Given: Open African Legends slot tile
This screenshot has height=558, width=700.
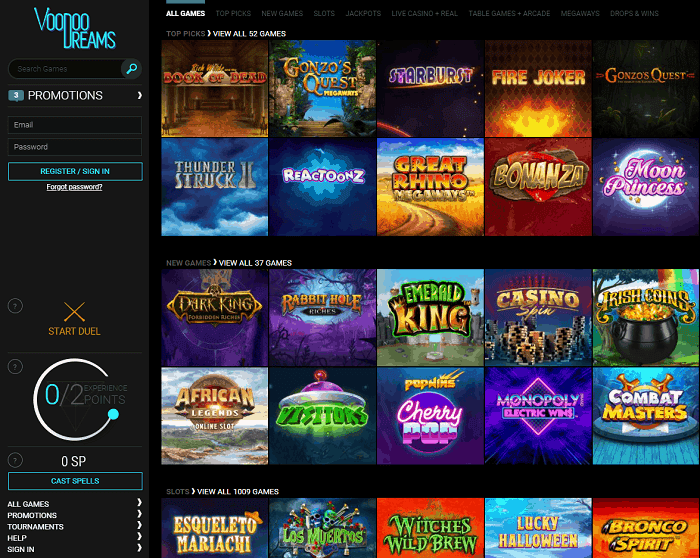Looking at the screenshot, I should point(215,416).
